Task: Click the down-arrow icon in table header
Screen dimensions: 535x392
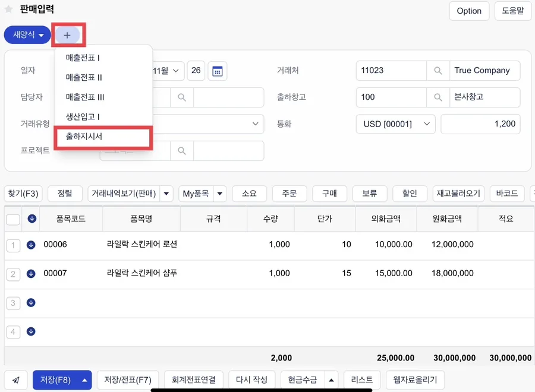Action: tap(32, 219)
